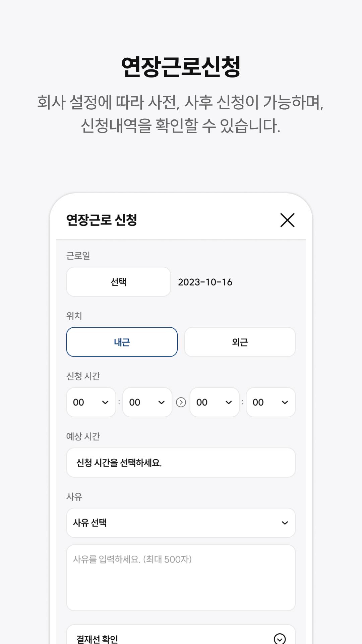Expand the 사유 선택 dropdown

tap(181, 523)
